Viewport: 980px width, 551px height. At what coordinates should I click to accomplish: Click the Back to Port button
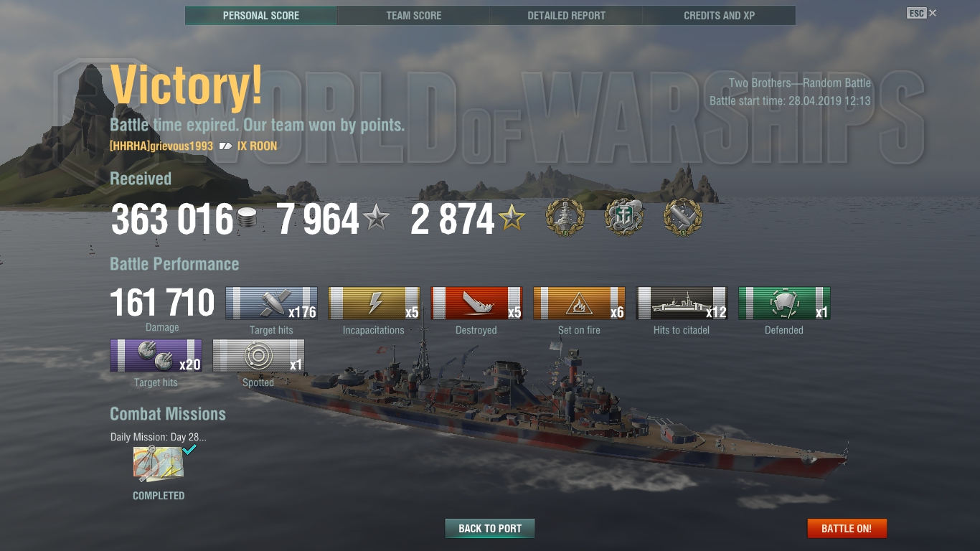pos(490,529)
